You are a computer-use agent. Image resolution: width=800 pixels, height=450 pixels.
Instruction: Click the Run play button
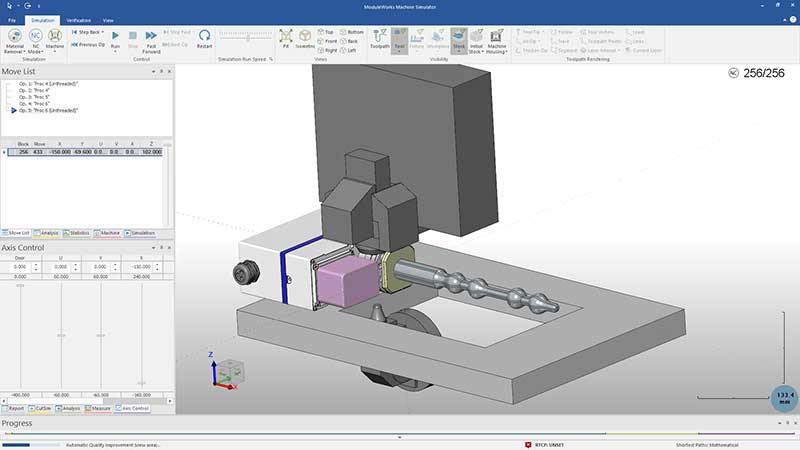coord(115,38)
